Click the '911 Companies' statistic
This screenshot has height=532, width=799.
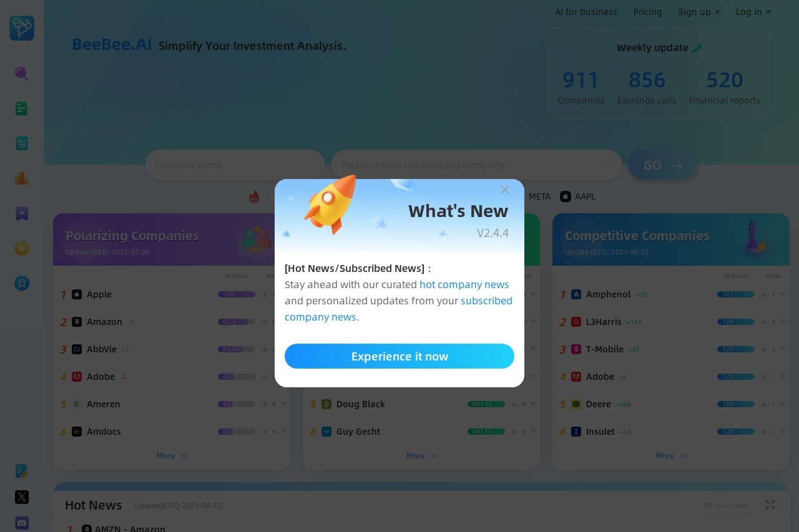(x=581, y=87)
